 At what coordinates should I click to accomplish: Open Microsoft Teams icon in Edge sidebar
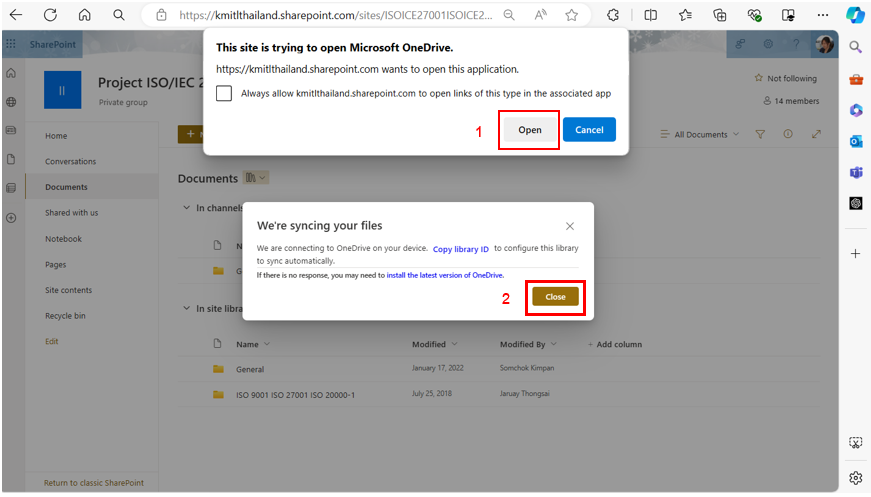856,172
